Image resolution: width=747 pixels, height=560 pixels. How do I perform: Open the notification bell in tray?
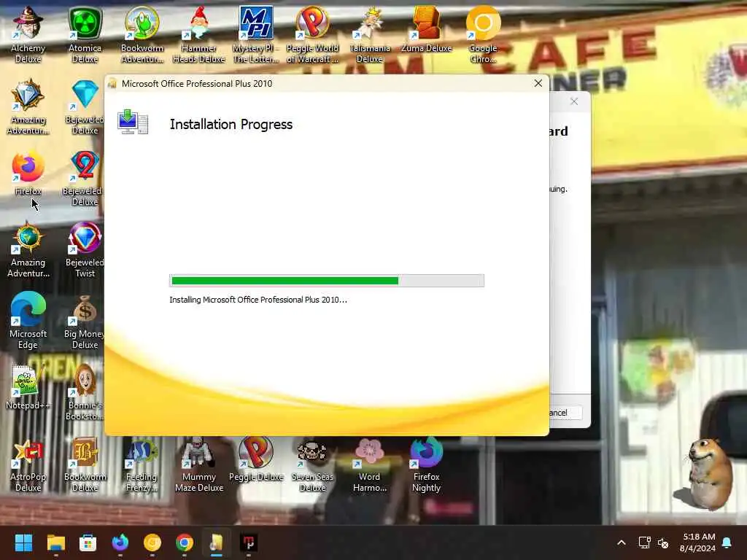(727, 542)
